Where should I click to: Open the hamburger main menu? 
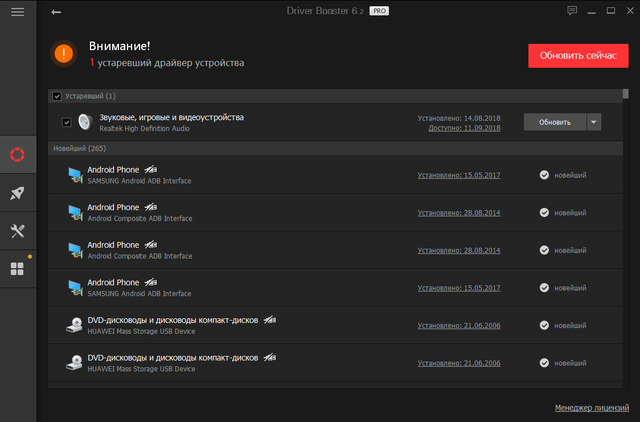point(17,12)
